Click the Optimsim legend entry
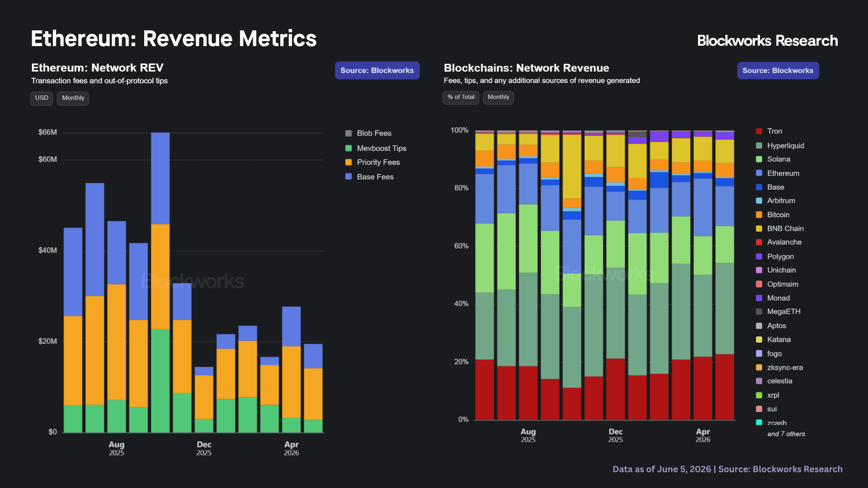This screenshot has width=868, height=488. 777,284
